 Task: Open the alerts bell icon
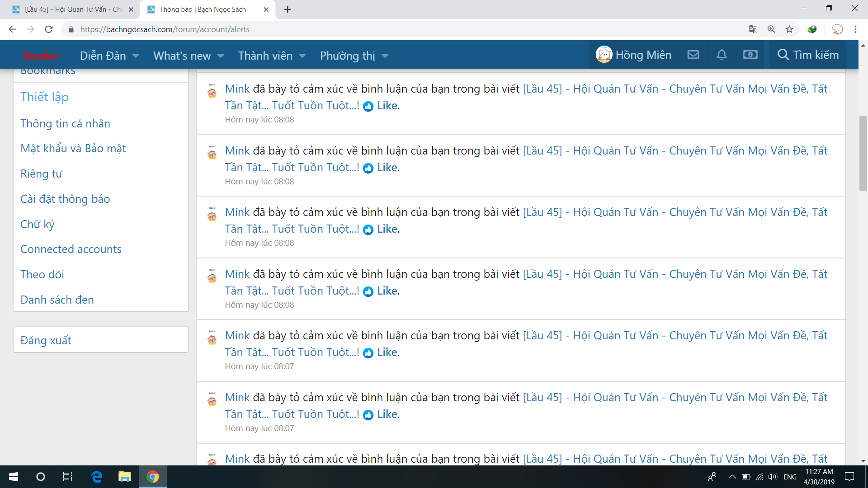(722, 55)
